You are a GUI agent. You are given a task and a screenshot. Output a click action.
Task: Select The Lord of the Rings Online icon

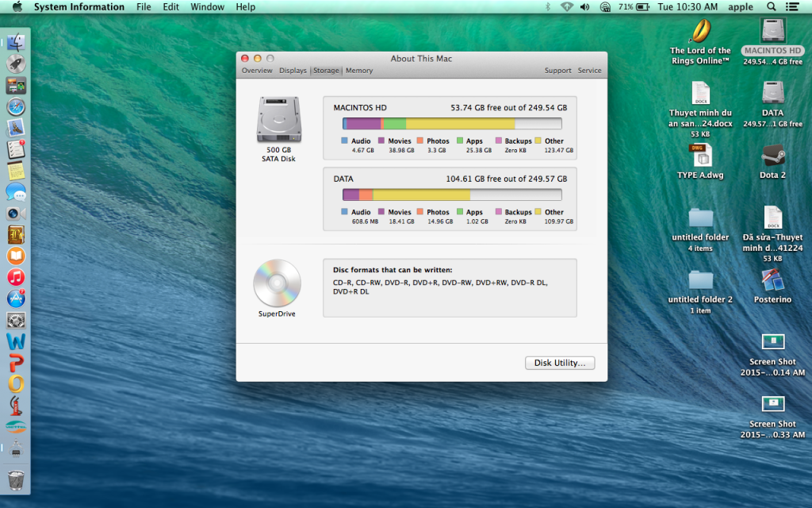(700, 31)
